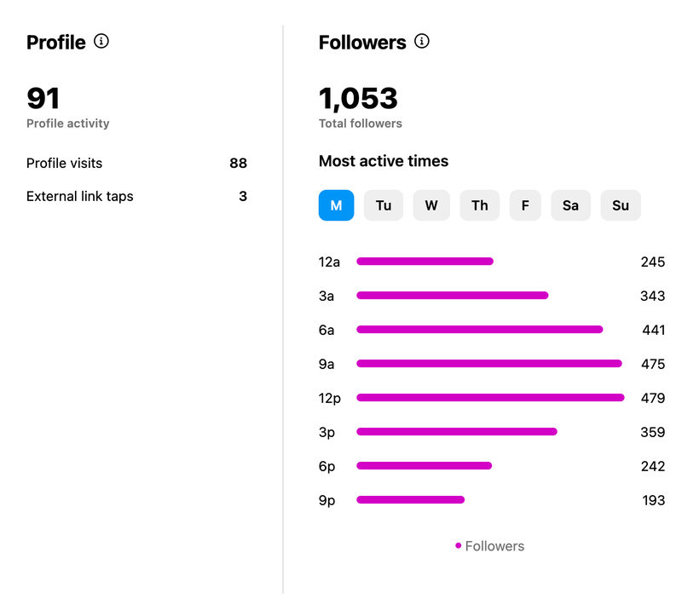
Task: Show Wednesday's most active times
Action: point(431,205)
